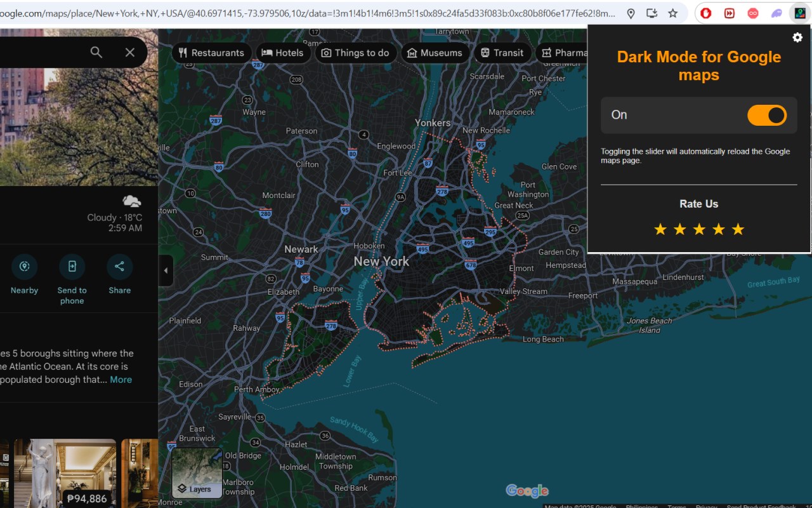This screenshot has width=812, height=508.
Task: Select the Hempstead label
Action: pyautogui.click(x=566, y=265)
